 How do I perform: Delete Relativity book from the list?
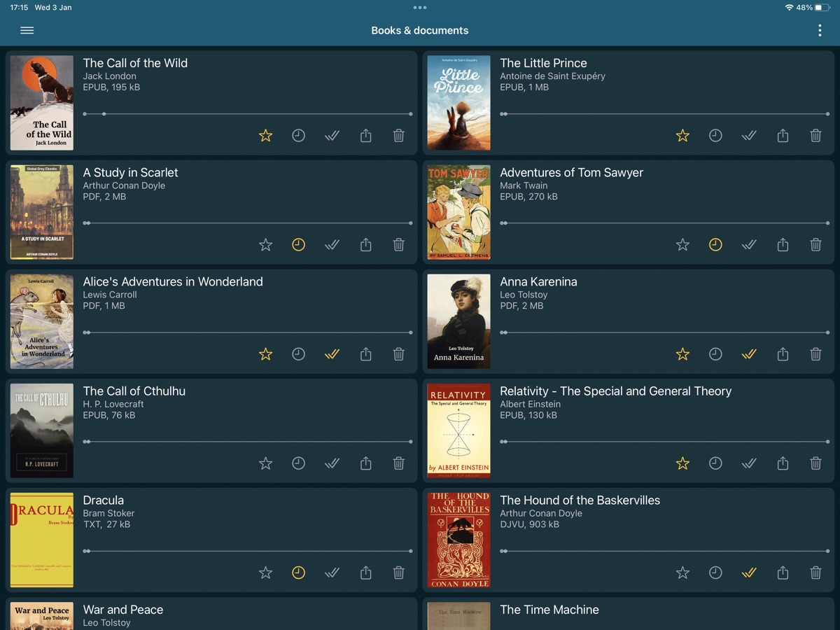click(815, 463)
